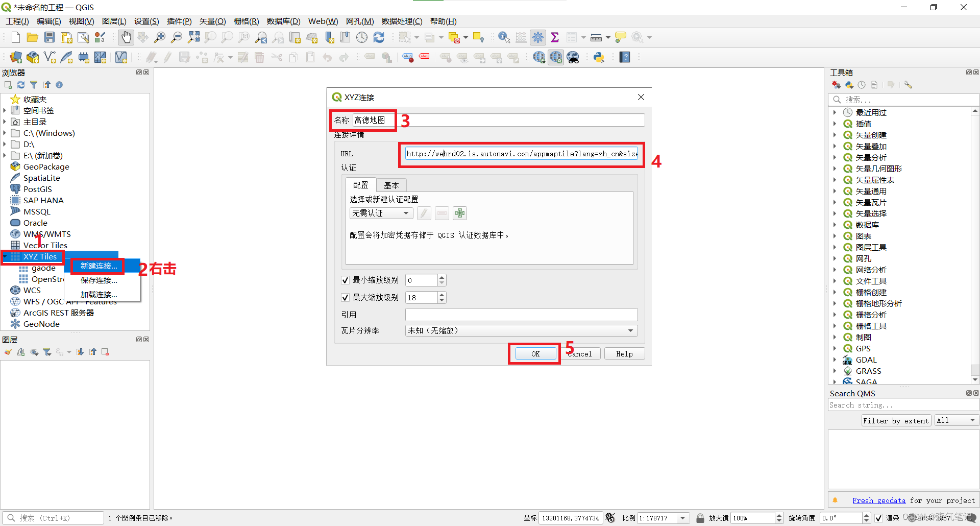Click the 引用 referer input field

[521, 315]
